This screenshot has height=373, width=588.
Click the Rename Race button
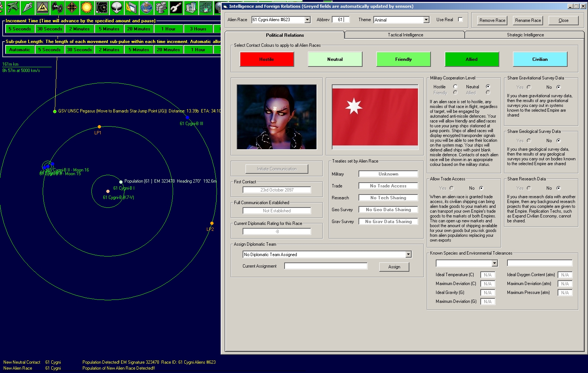click(528, 20)
